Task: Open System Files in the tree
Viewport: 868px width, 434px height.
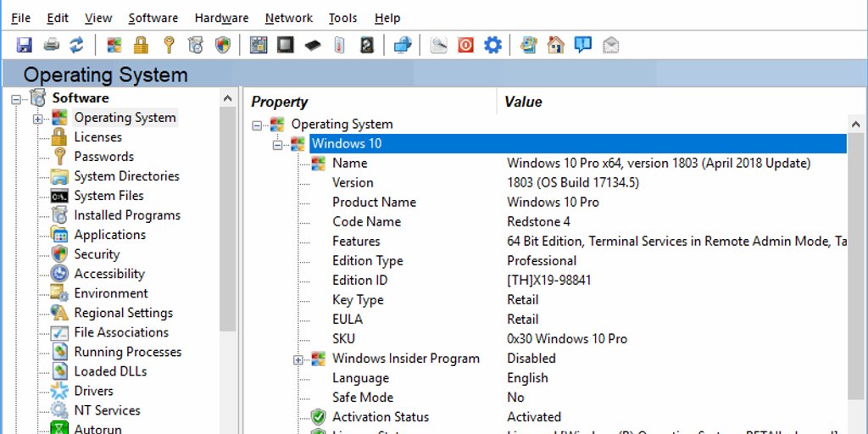Action: click(x=109, y=196)
